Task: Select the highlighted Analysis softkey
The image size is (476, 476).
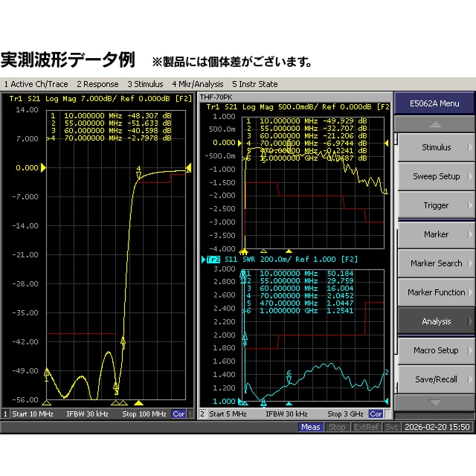Action: click(x=435, y=321)
